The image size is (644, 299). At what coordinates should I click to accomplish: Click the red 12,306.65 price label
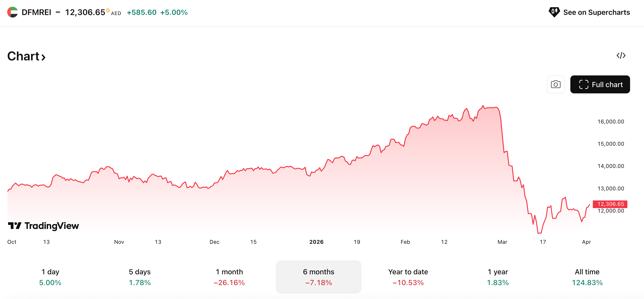point(610,204)
